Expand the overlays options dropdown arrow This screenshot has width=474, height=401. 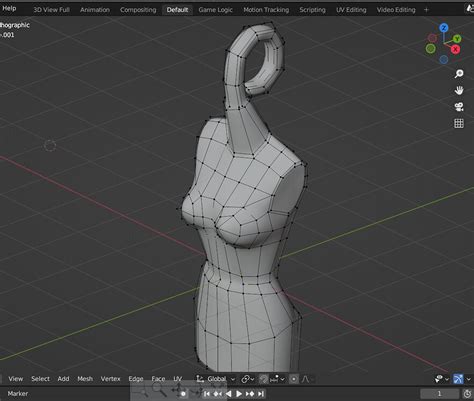coord(447,379)
